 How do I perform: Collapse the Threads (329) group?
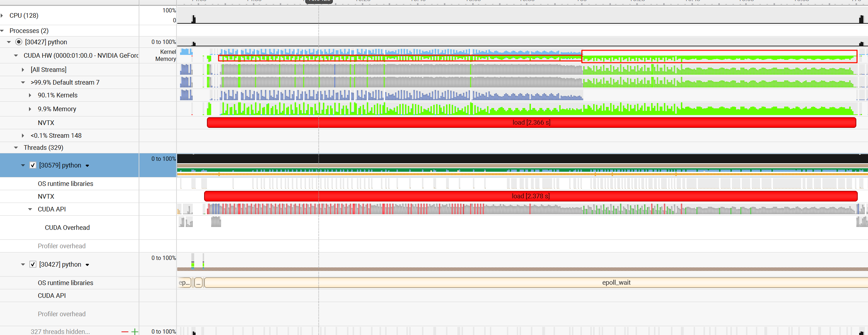[x=16, y=148]
